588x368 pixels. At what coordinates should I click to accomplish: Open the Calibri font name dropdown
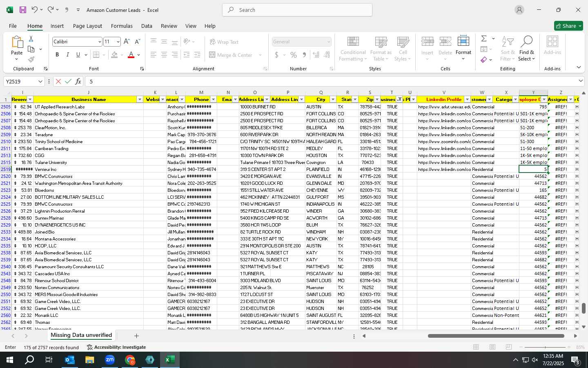[x=99, y=42]
